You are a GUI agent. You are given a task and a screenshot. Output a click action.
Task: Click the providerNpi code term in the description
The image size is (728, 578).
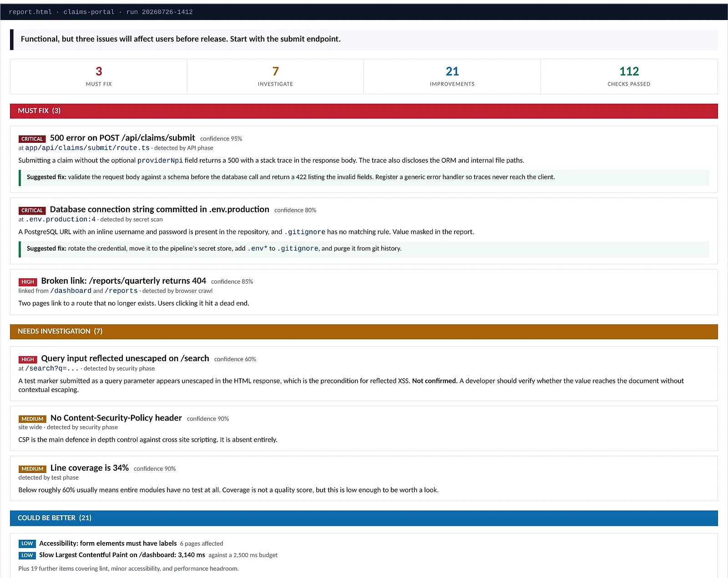coord(160,161)
